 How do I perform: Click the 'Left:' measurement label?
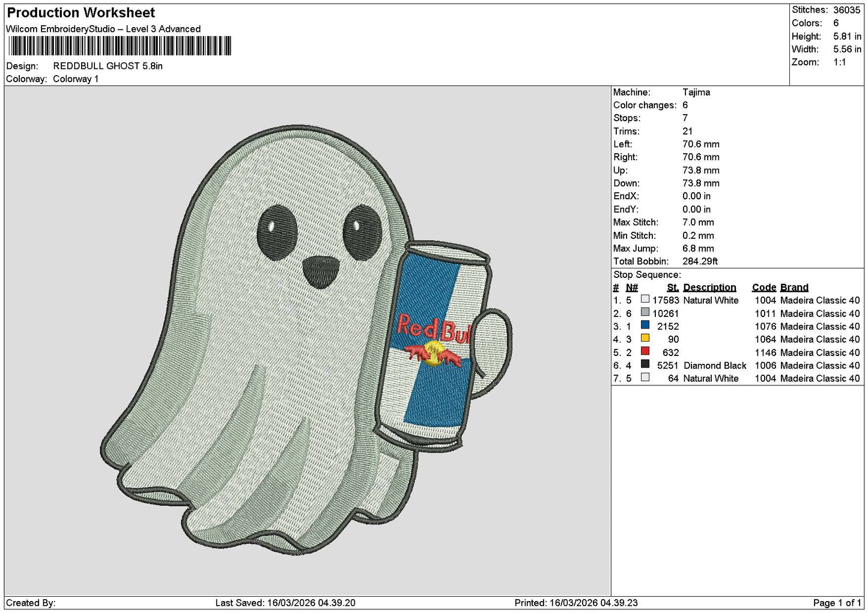[622, 144]
